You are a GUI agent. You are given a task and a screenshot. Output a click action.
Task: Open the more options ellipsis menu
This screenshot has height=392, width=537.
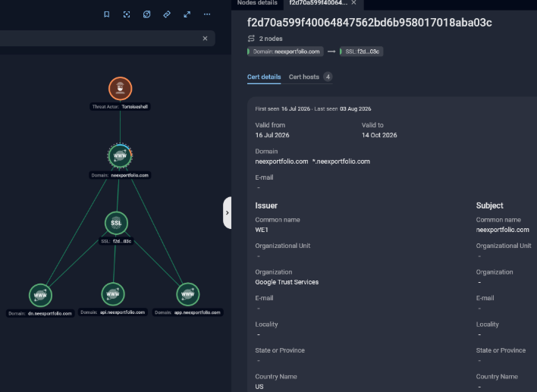point(207,14)
